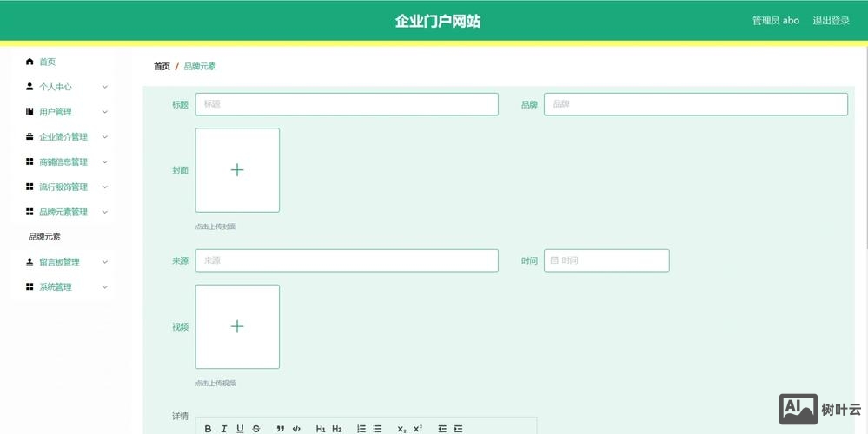The height and width of the screenshot is (434, 868).
Task: Click the 点击上传视频 hint text
Action: pos(215,383)
